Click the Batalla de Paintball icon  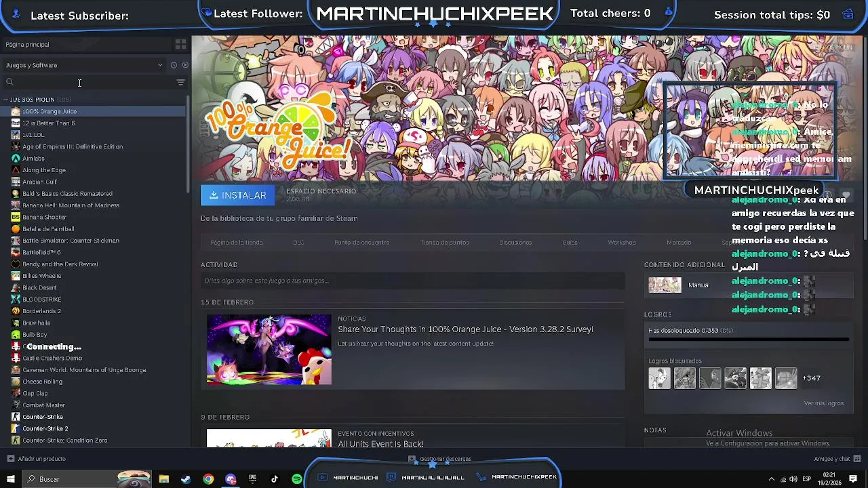pyautogui.click(x=16, y=229)
